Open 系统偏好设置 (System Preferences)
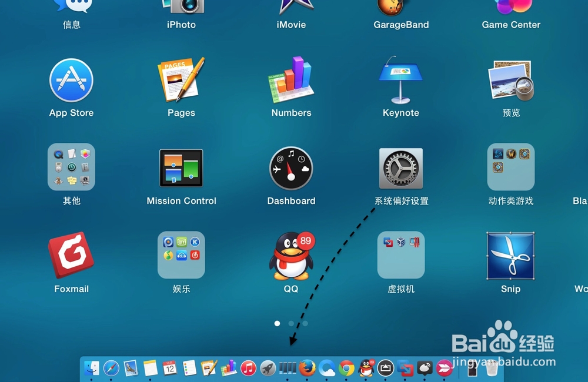Image resolution: width=588 pixels, height=382 pixels. click(x=401, y=168)
